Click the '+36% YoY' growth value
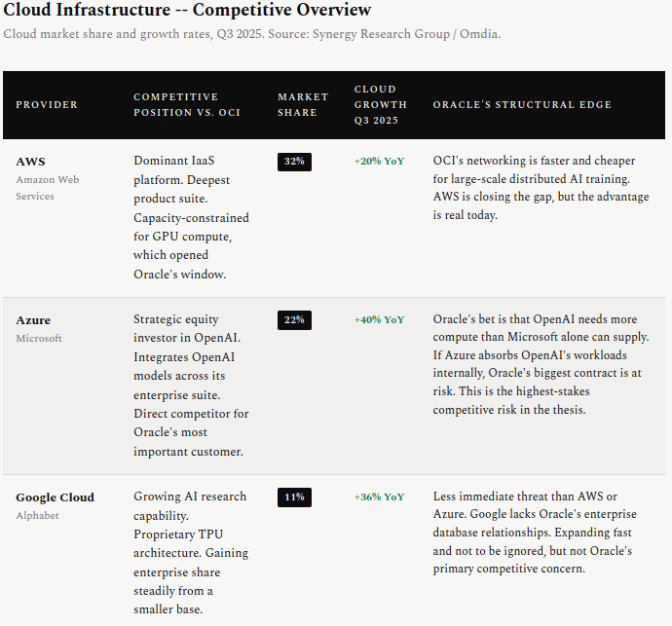 (379, 497)
